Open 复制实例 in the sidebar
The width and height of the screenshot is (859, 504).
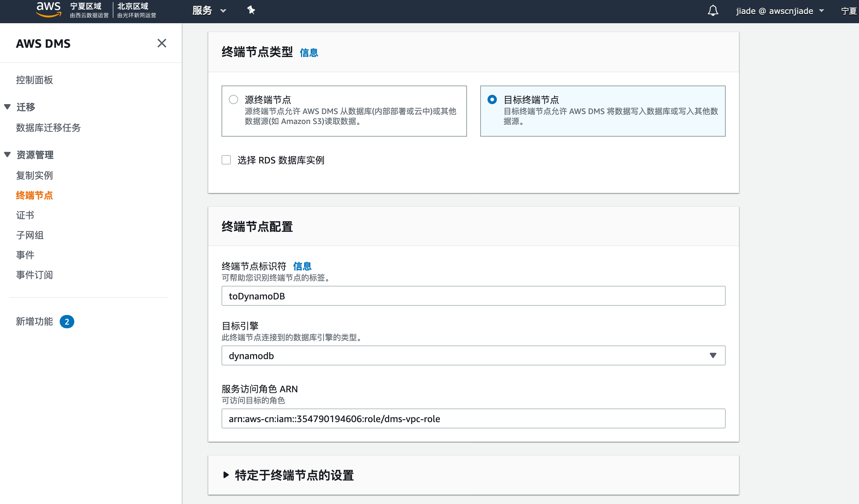click(x=34, y=175)
